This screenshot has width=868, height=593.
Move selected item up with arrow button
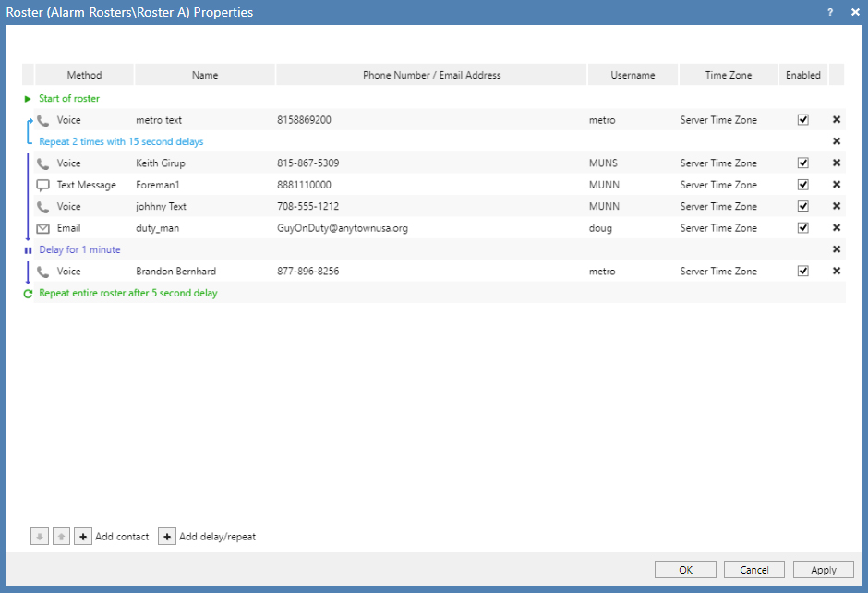coord(62,537)
